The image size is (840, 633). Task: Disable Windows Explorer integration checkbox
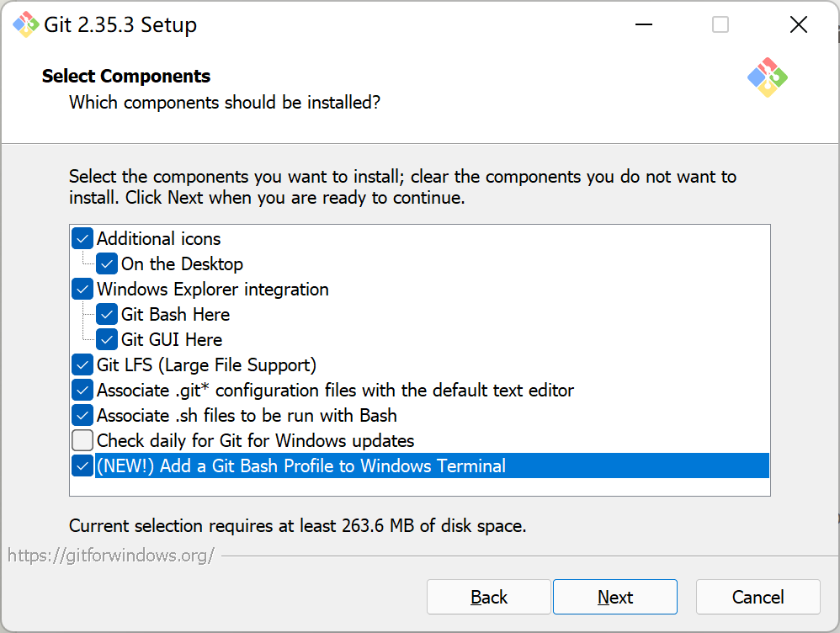point(82,290)
